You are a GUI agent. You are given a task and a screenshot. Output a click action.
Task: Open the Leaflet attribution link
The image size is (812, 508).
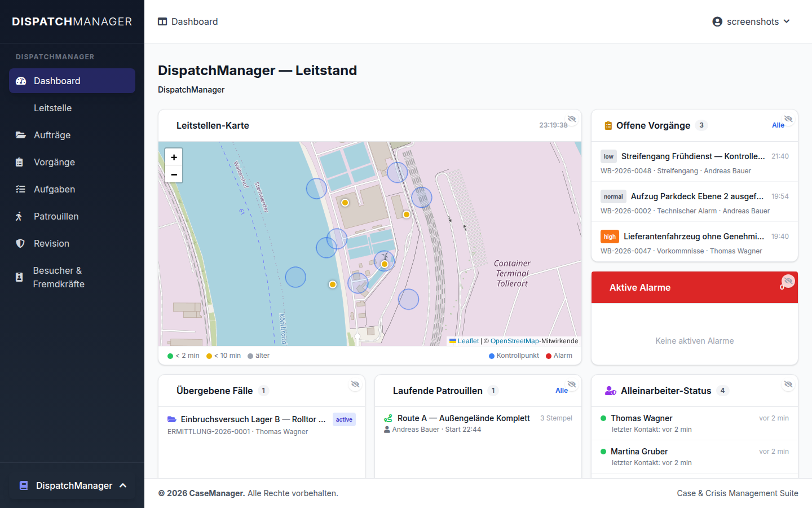464,341
